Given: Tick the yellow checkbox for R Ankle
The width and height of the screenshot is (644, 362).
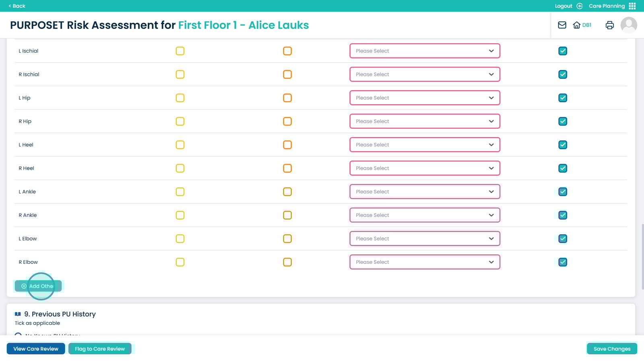Looking at the screenshot, I should pyautogui.click(x=180, y=215).
